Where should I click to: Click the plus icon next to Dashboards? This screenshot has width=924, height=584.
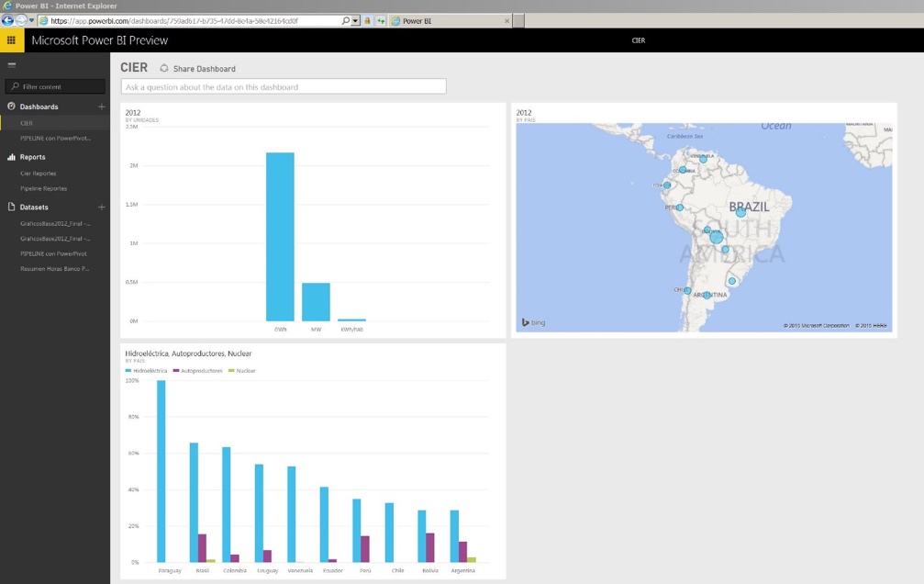point(101,107)
